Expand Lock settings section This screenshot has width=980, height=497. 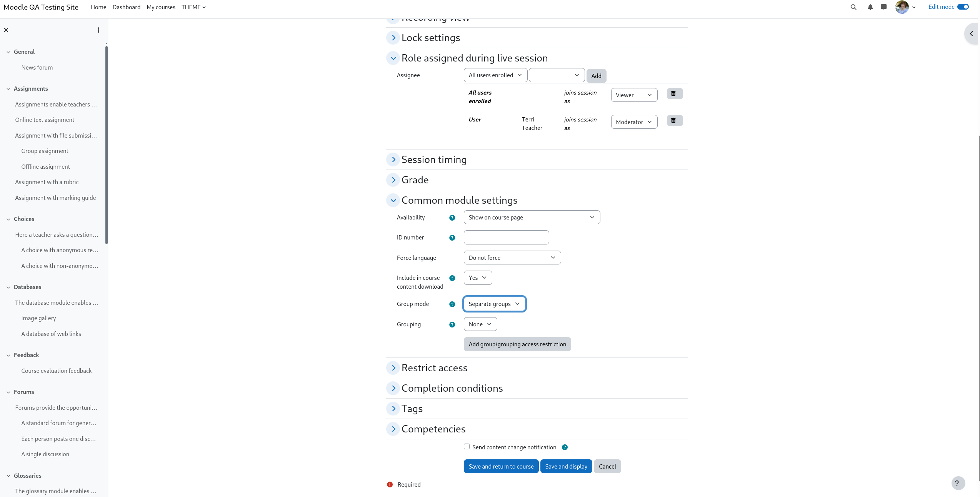[x=393, y=38]
